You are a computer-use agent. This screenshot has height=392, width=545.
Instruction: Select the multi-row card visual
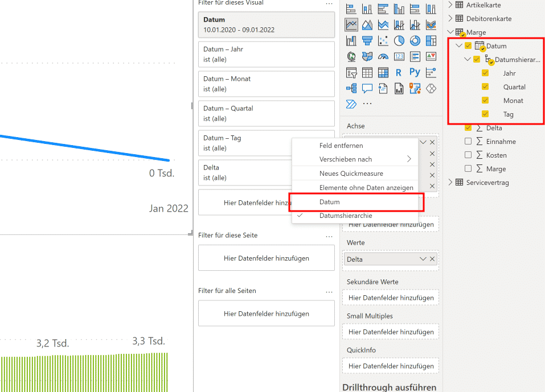tap(415, 56)
